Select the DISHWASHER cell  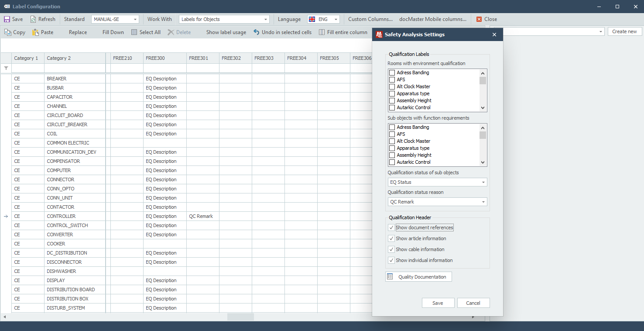pyautogui.click(x=75, y=271)
